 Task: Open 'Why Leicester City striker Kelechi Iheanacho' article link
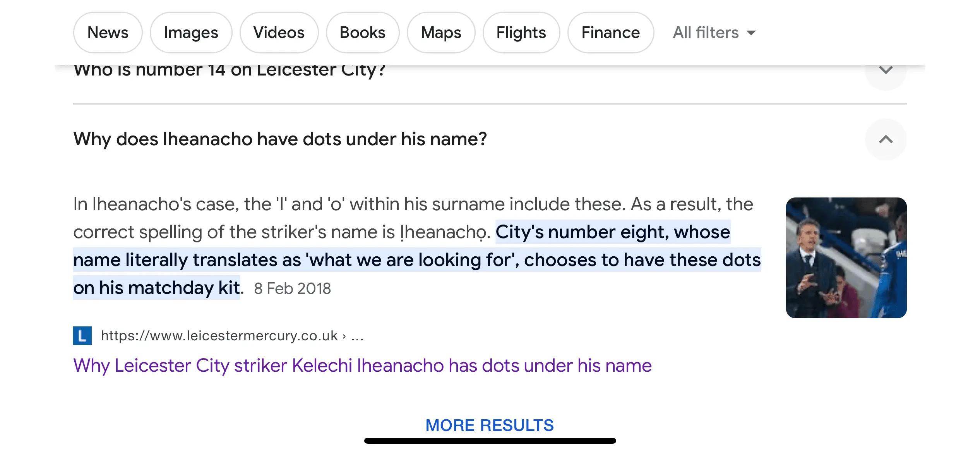(362, 365)
